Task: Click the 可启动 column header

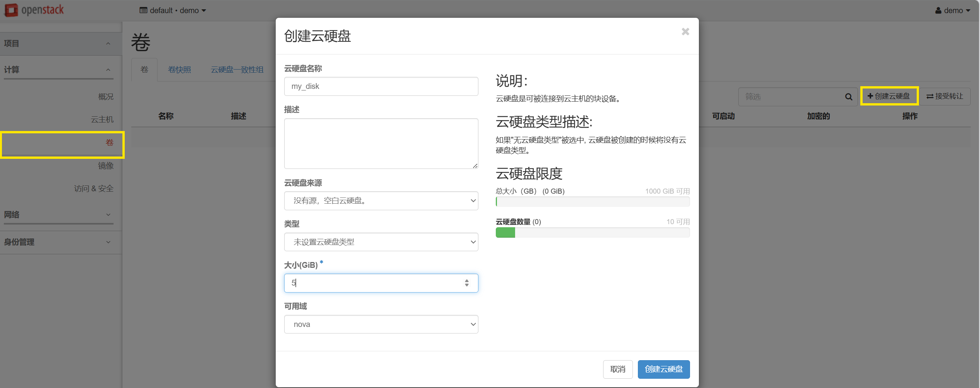Action: (723, 116)
